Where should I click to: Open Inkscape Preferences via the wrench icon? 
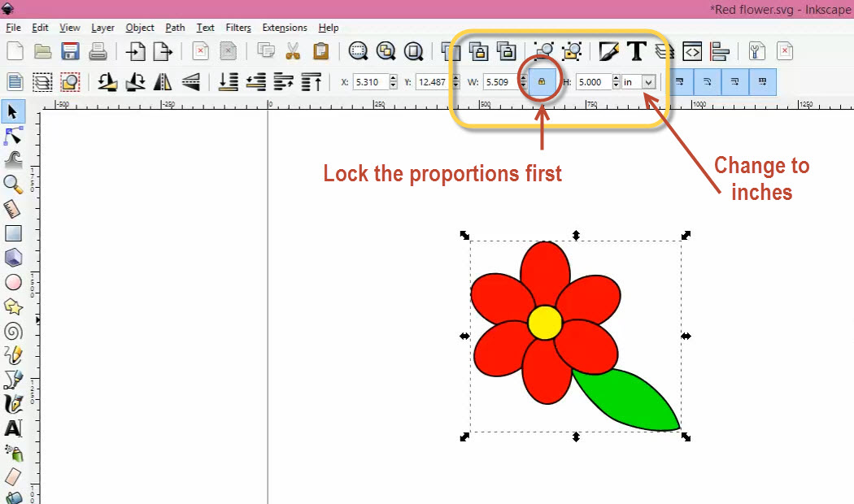[757, 51]
